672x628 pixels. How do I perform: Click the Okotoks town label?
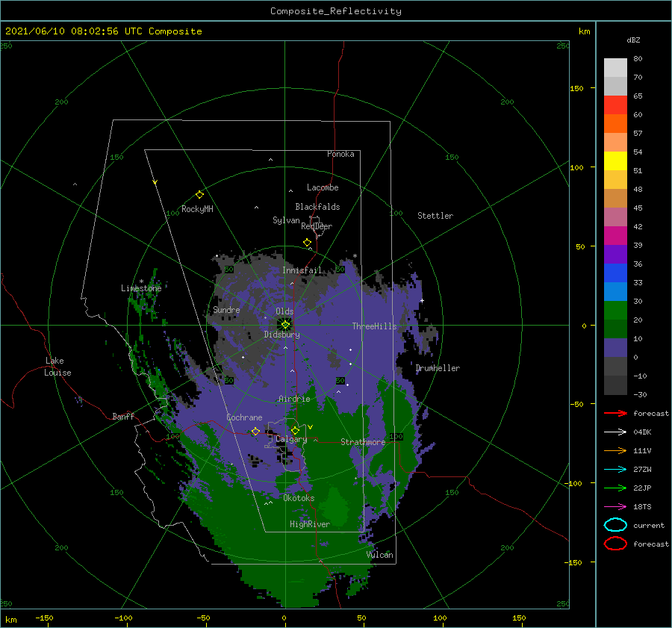pyautogui.click(x=299, y=498)
